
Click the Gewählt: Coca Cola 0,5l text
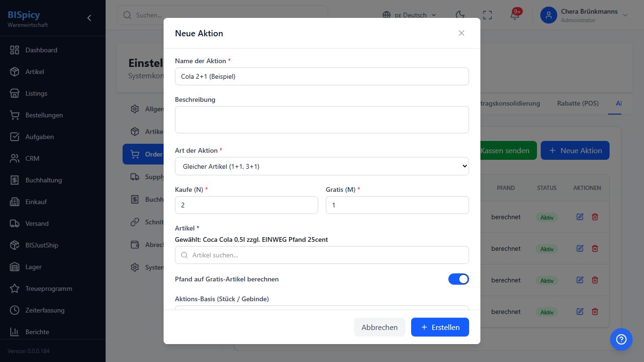pos(251,239)
